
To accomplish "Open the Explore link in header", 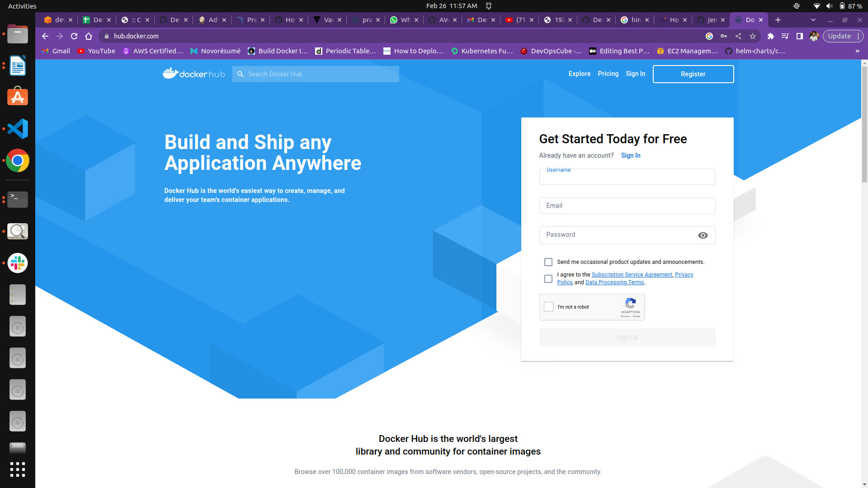I will click(580, 74).
